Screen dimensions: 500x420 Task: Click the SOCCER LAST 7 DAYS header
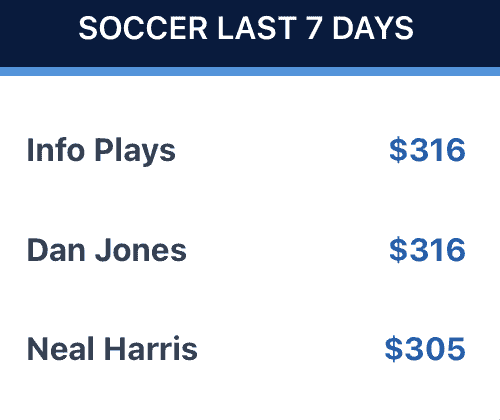click(x=246, y=28)
